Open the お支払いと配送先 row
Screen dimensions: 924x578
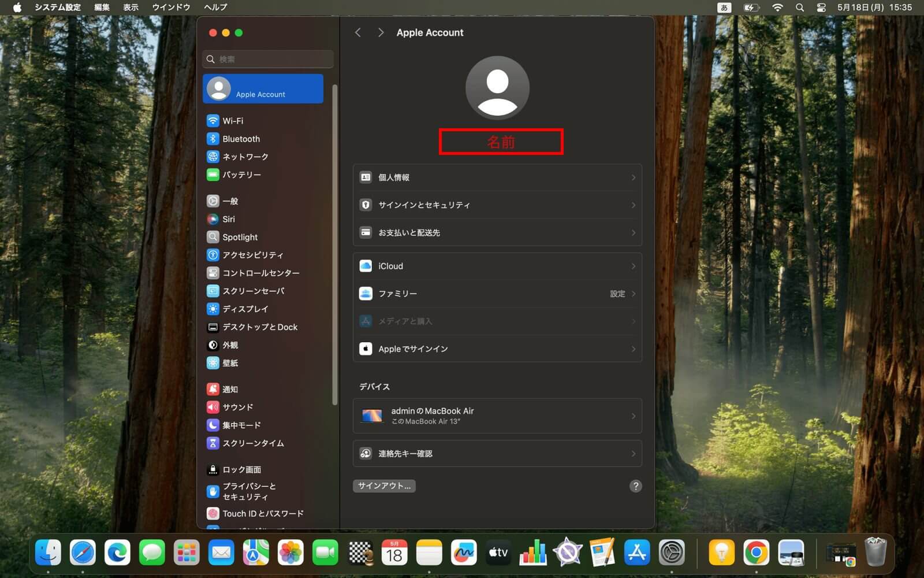[x=497, y=232]
